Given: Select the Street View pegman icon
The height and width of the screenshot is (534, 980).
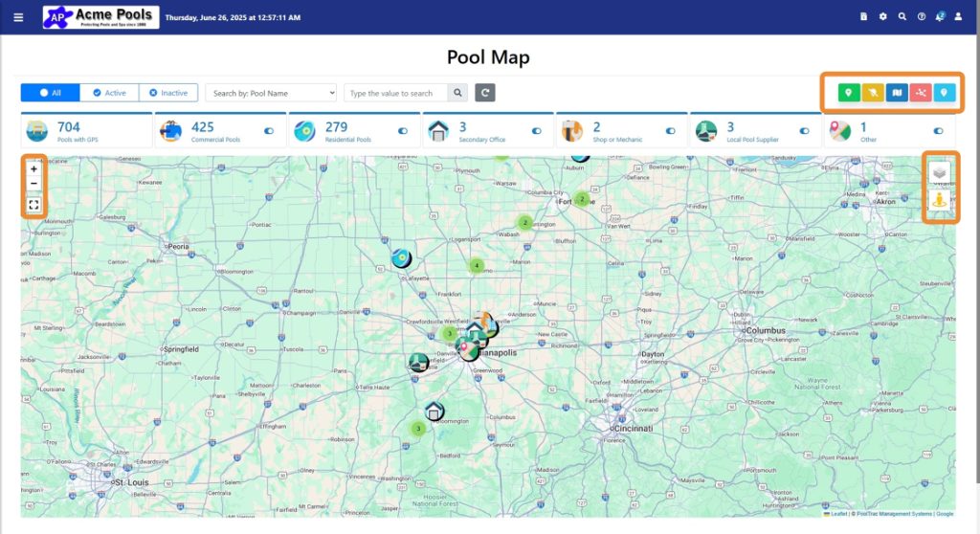Looking at the screenshot, I should point(940,199).
